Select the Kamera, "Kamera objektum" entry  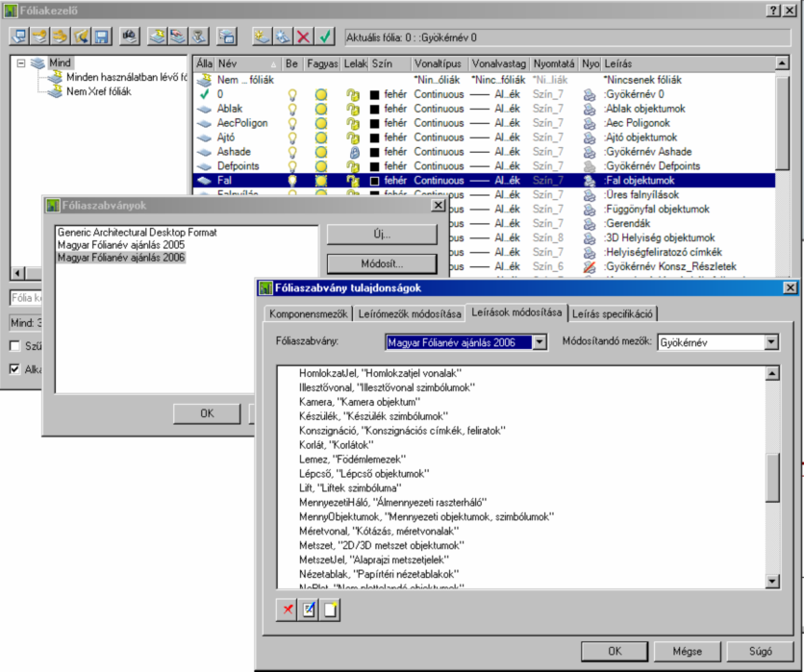click(360, 402)
